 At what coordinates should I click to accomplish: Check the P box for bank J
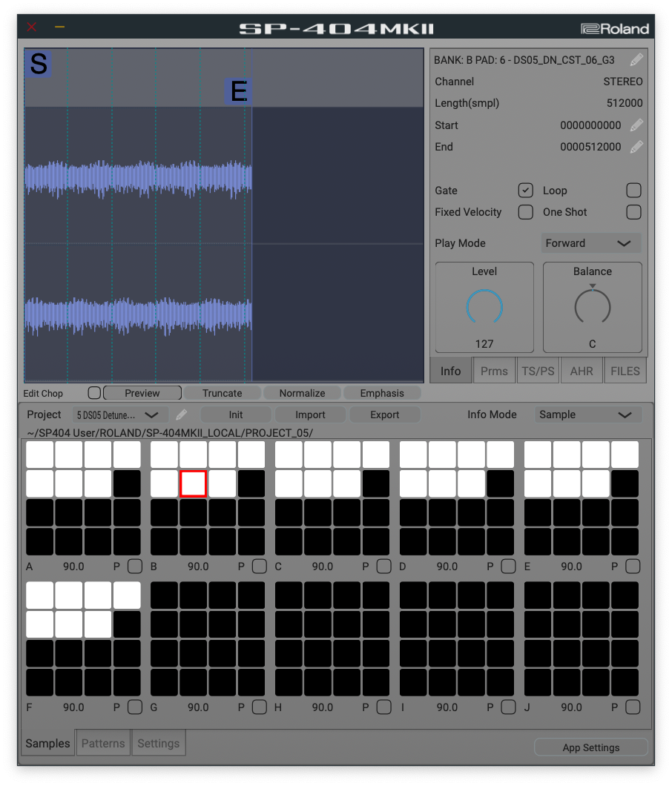tap(633, 707)
